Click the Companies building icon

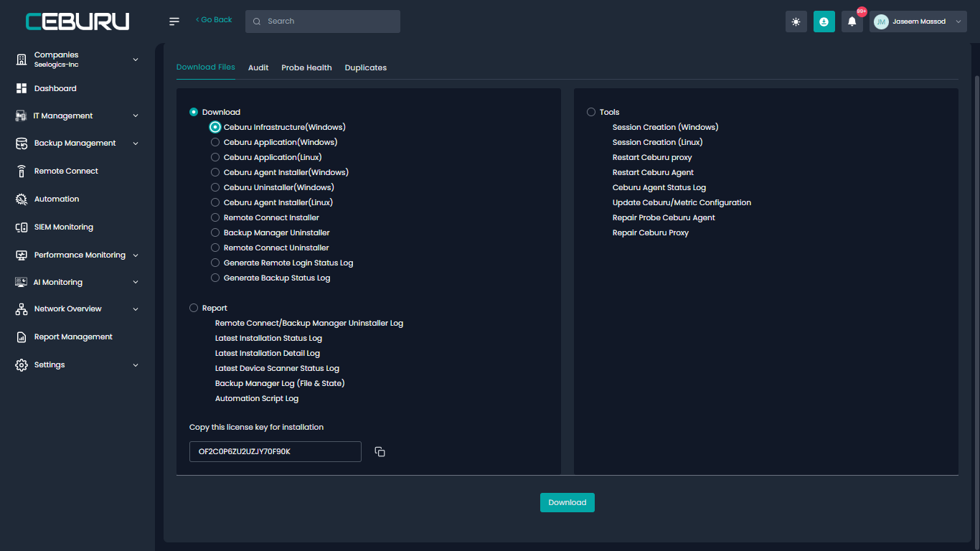coord(22,60)
